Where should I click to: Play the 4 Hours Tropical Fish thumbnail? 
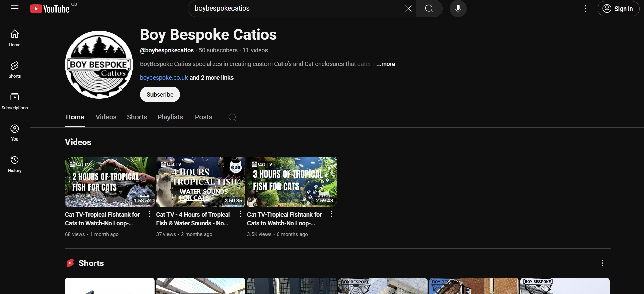click(x=200, y=182)
